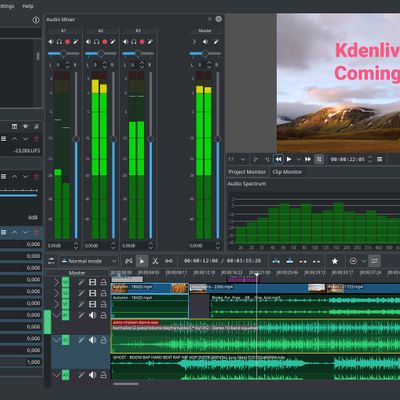Close the Audio Mixer panel
The image size is (400, 400).
(218, 19)
